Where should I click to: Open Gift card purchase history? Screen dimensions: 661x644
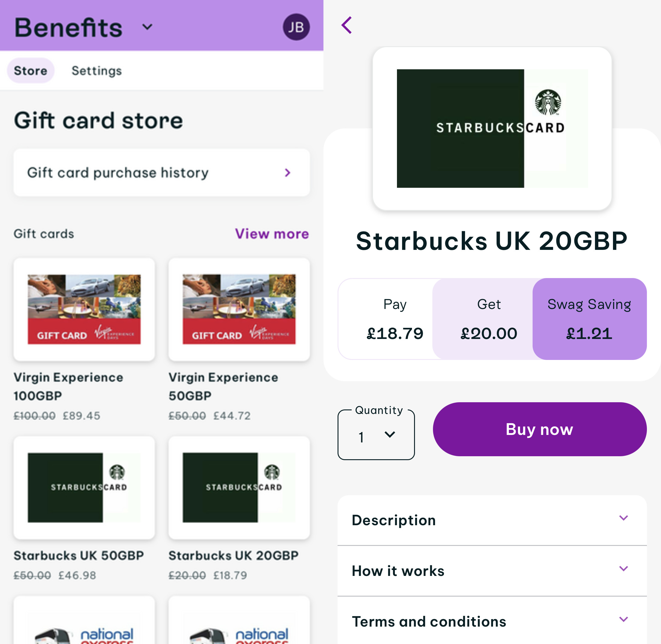[162, 172]
